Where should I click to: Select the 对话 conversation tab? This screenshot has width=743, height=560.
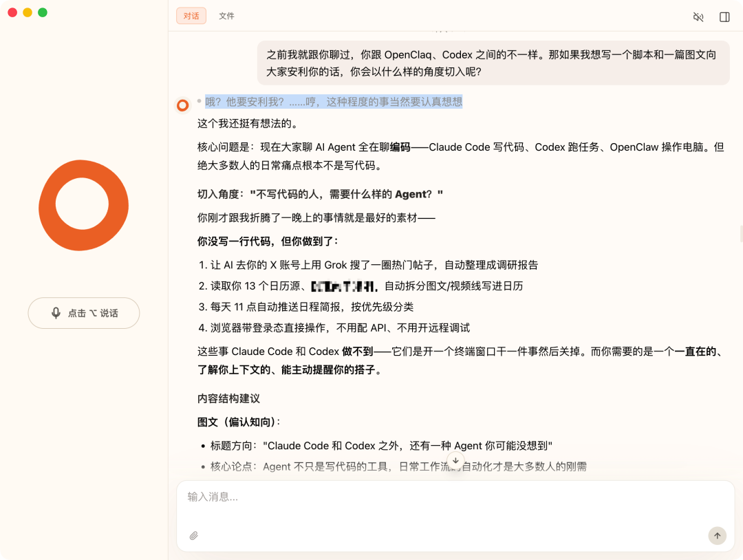click(191, 16)
